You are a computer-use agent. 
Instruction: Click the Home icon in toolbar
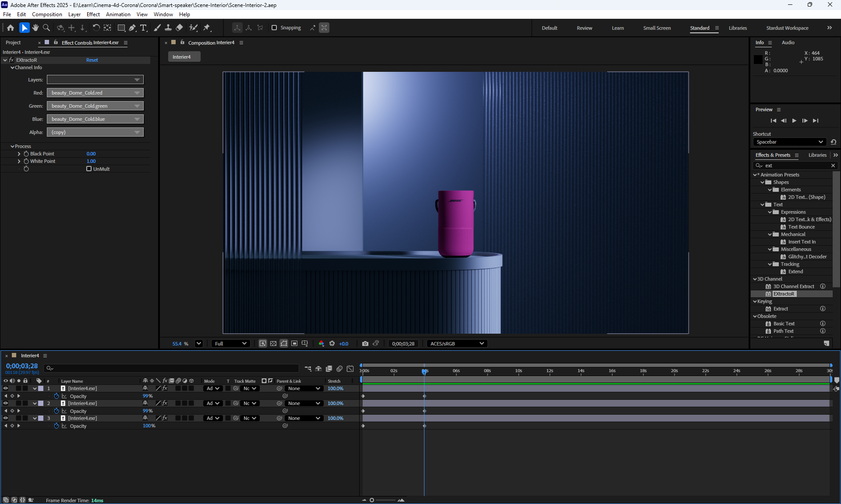coord(11,28)
